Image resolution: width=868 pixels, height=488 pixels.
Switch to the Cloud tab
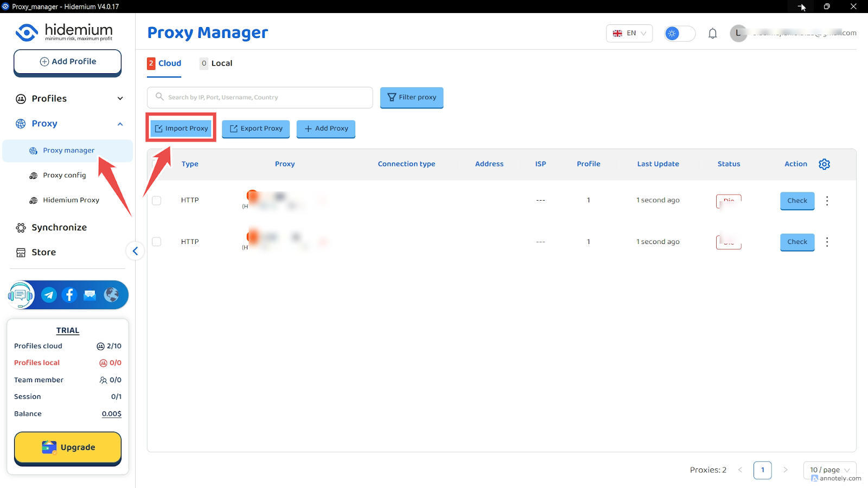[164, 63]
